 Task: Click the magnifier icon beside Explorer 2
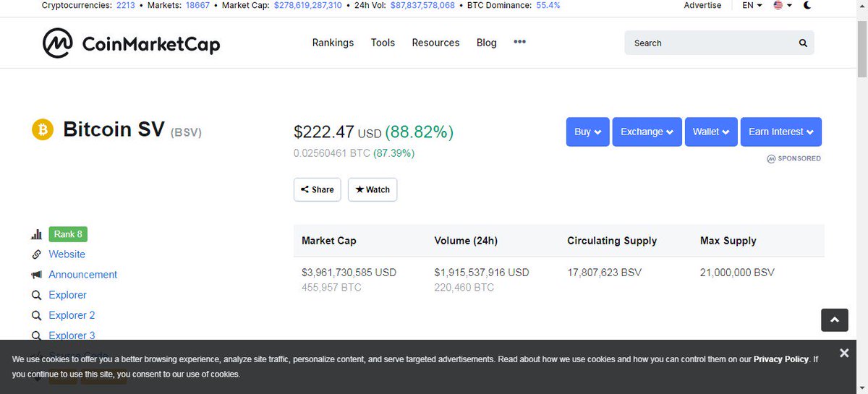click(x=36, y=315)
